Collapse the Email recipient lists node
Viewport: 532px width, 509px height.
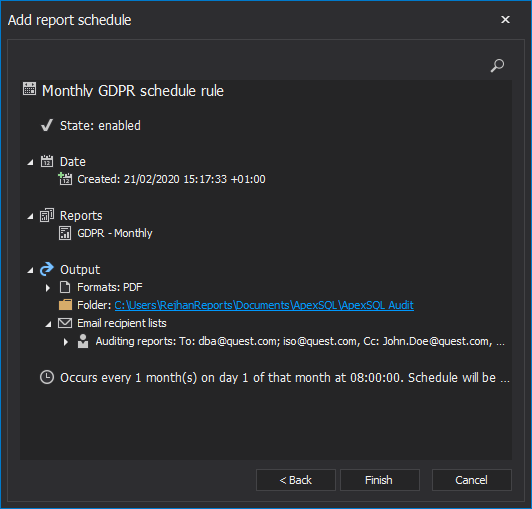tap(49, 324)
